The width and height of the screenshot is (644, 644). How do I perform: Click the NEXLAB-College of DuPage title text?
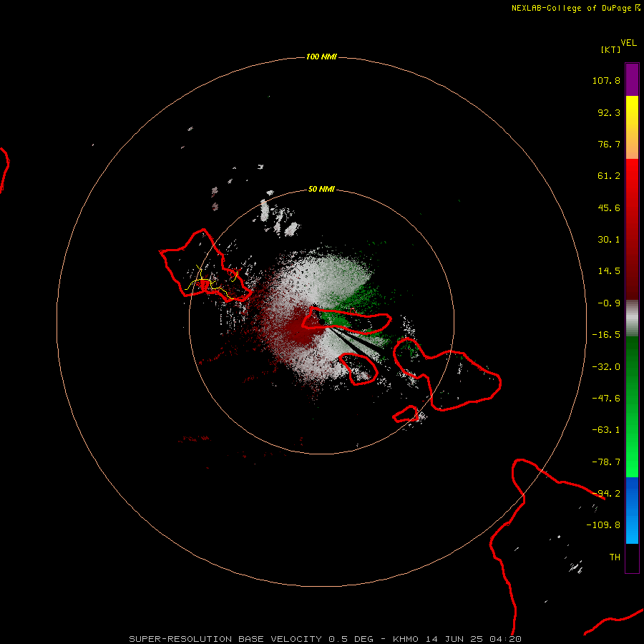(571, 8)
